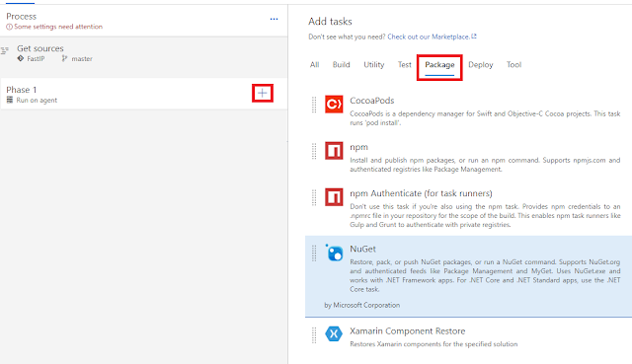
Task: Click the drag handle beside NuGet
Action: click(x=314, y=254)
